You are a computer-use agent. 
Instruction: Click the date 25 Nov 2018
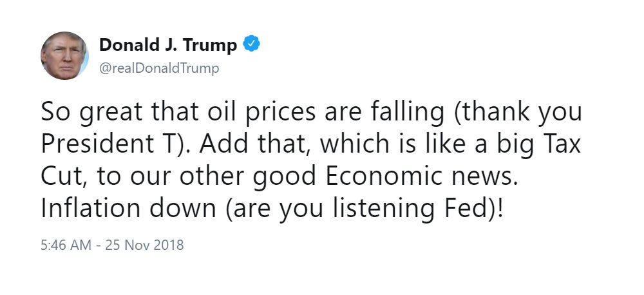pyautogui.click(x=144, y=245)
